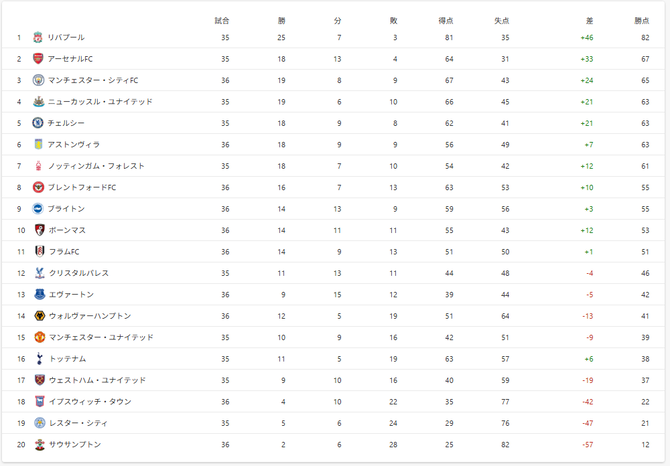Click the Tottenham crest icon
670x466 pixels.
(x=38, y=358)
